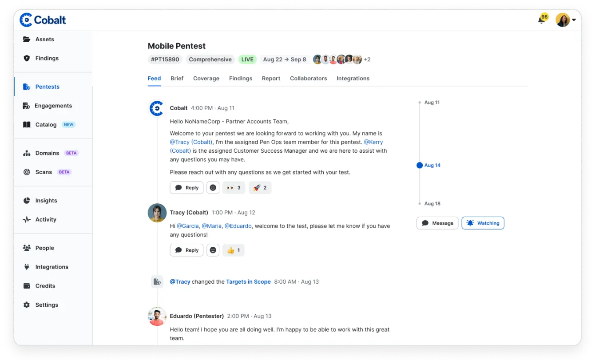Open user profile avatar menu
595x364 pixels.
(566, 20)
